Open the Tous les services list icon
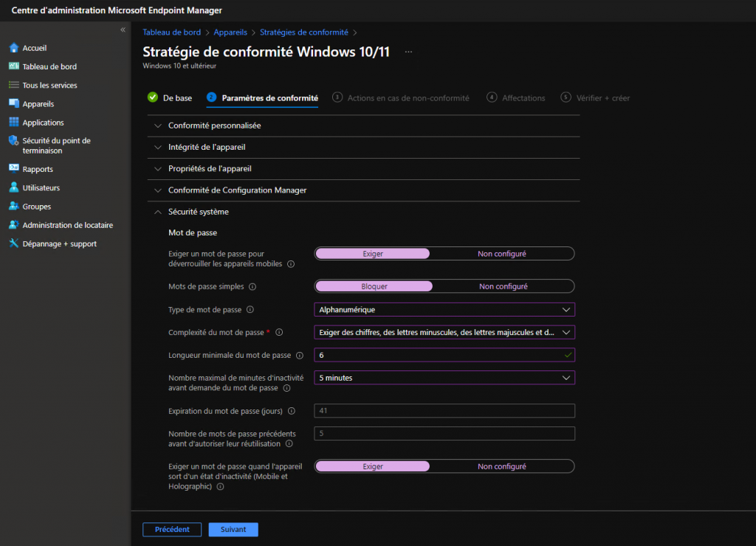Screen dimensions: 756x546 (14, 86)
